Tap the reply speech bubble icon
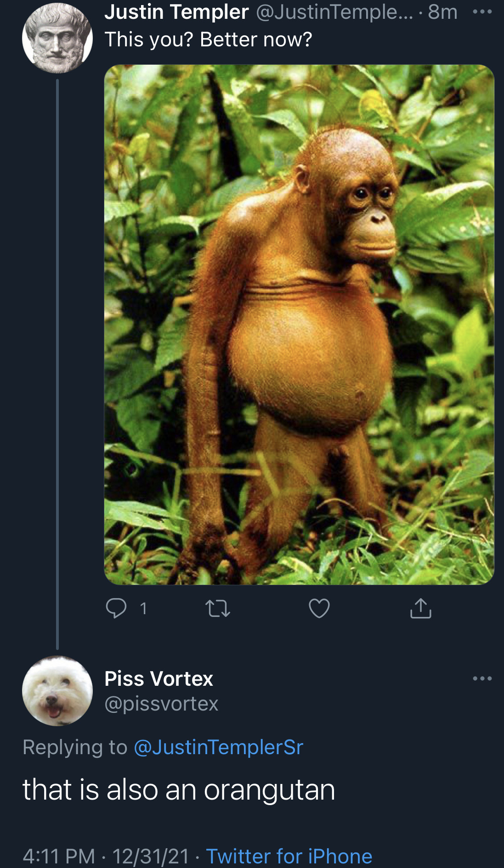Viewport: 504px width, 868px height. 116,608
